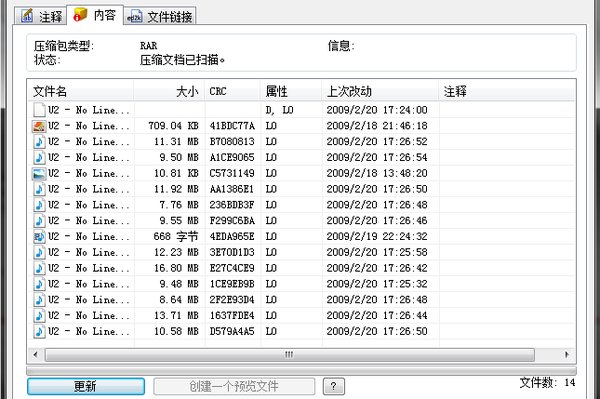The width and height of the screenshot is (600, 399).
Task: Click the 'D, LO' attribute cell
Action: (x=279, y=110)
